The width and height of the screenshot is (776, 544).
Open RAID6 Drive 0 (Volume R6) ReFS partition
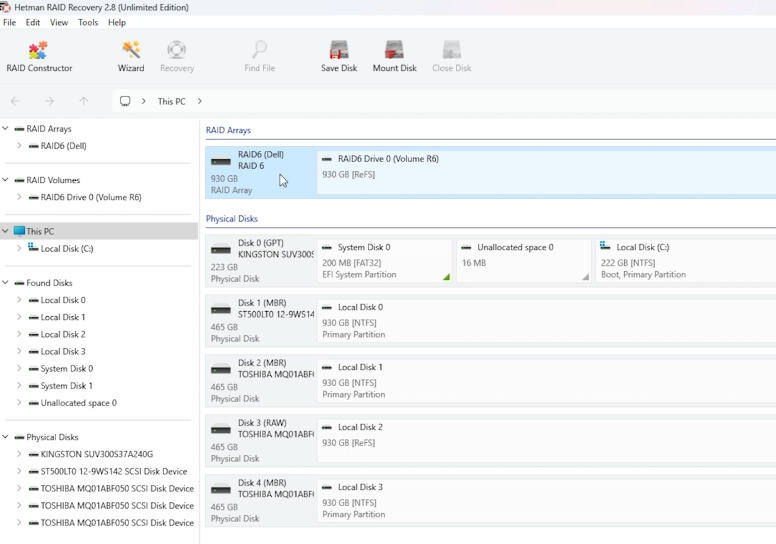546,172
